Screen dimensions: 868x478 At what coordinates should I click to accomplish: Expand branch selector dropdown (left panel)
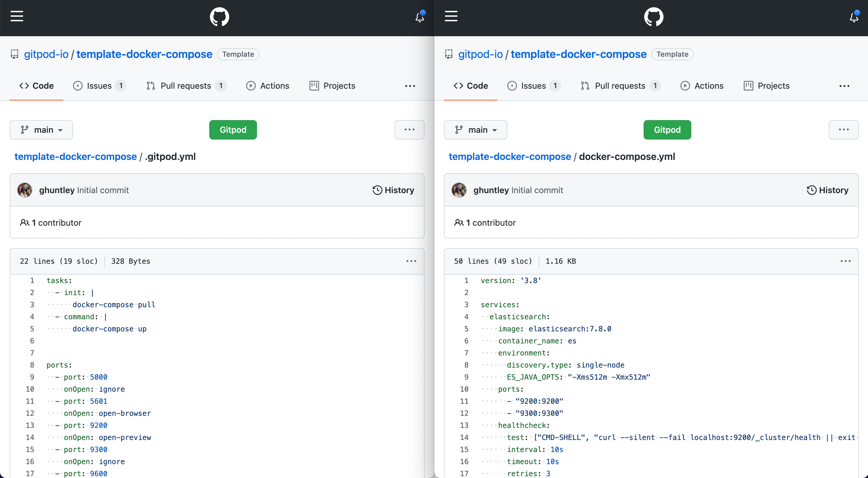tap(41, 129)
